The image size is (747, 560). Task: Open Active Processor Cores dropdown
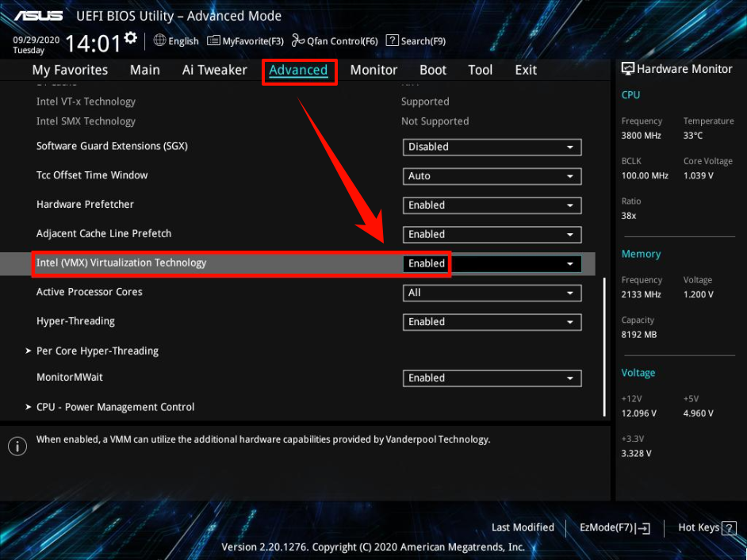[492, 293]
